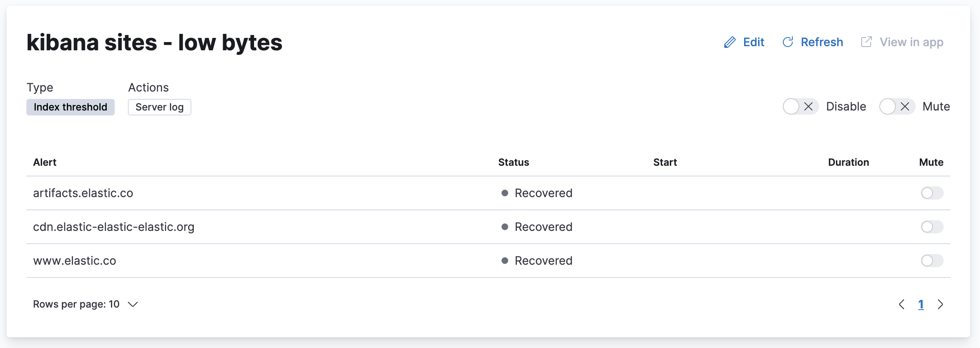
Task: Open the Rows per page dropdown
Action: tap(86, 304)
